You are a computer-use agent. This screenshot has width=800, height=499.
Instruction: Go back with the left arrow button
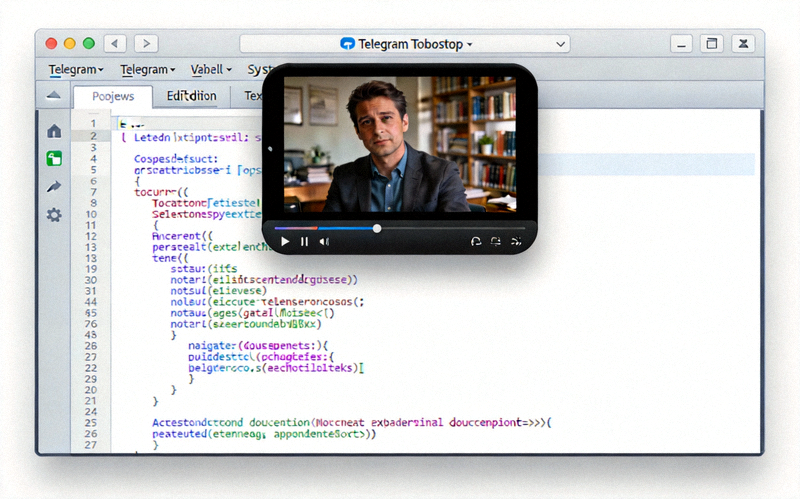(115, 44)
